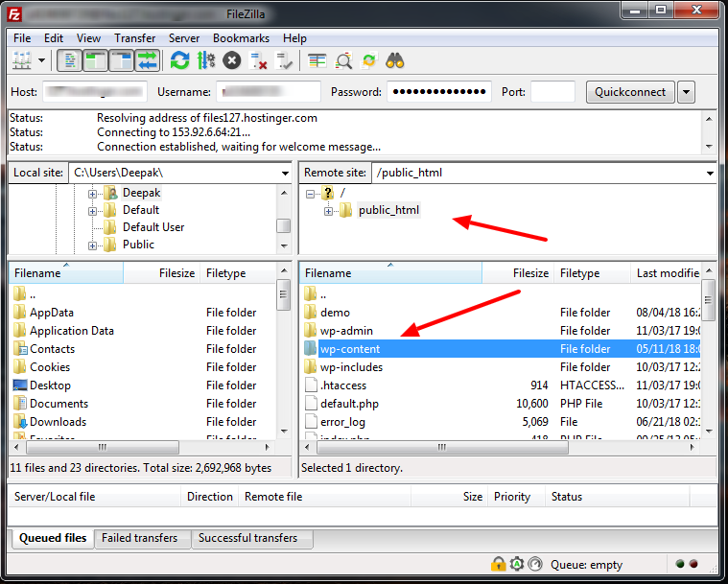Click the lock encryption icon in status bar

pyautogui.click(x=499, y=564)
